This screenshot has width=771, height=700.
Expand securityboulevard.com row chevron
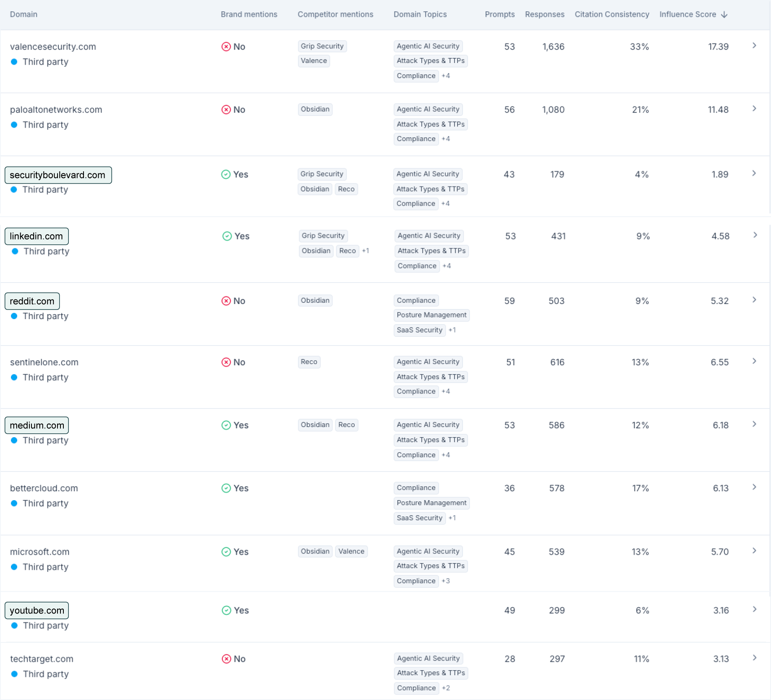coord(754,173)
